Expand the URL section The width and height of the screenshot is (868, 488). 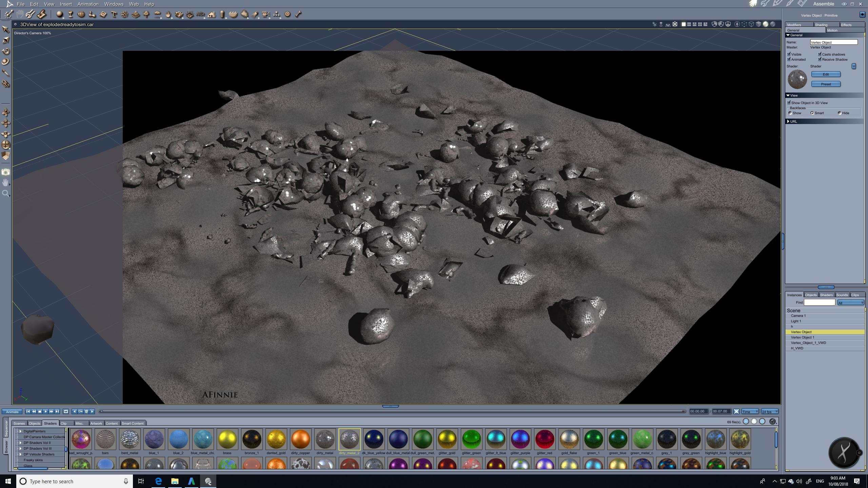(x=788, y=121)
